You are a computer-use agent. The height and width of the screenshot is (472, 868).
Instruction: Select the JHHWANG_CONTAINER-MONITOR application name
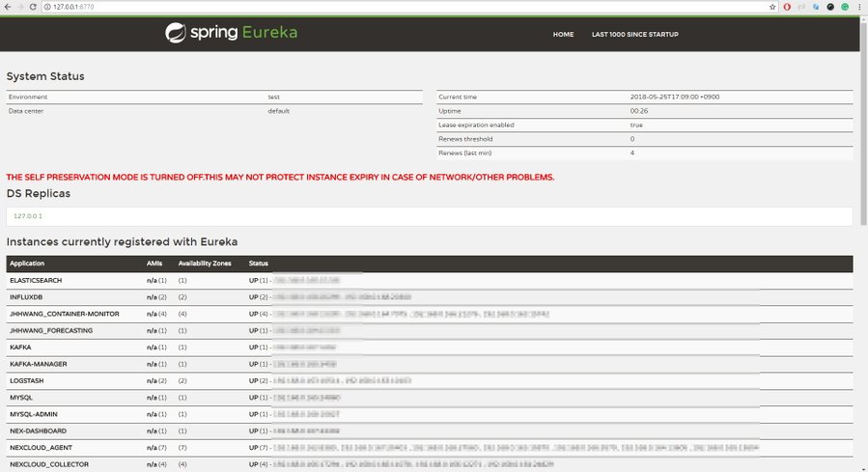pyautogui.click(x=65, y=314)
